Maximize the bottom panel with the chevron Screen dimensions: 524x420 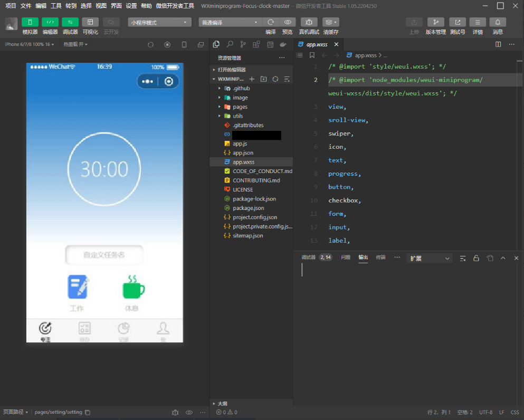tap(503, 259)
